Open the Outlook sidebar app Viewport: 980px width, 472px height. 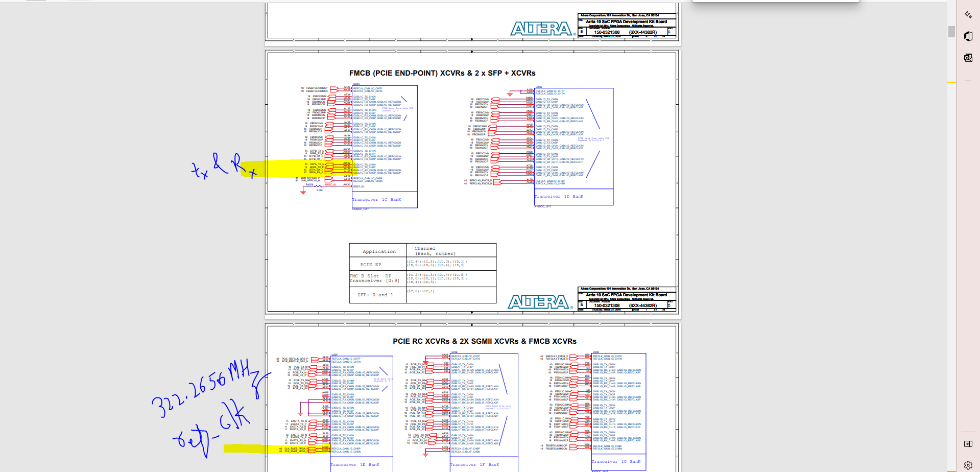point(968,58)
